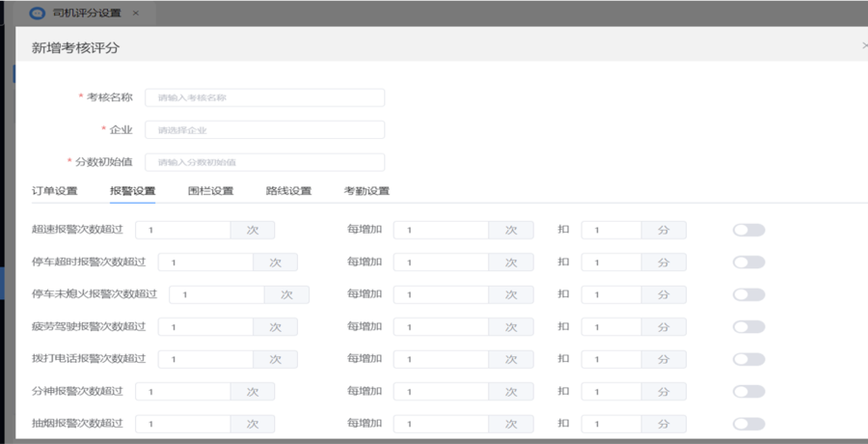868x444 pixels.
Task: Click the 扣 points field for 分神报警
Action: coord(611,392)
